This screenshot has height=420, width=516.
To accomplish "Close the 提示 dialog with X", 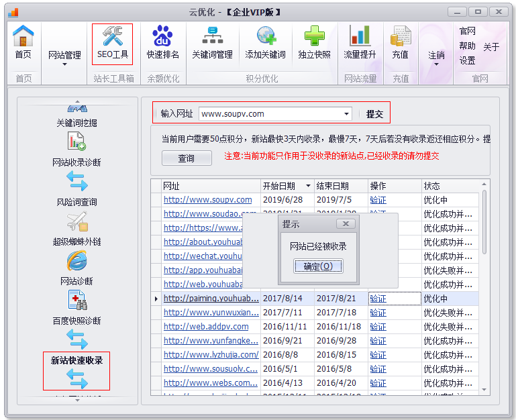I will [x=345, y=223].
